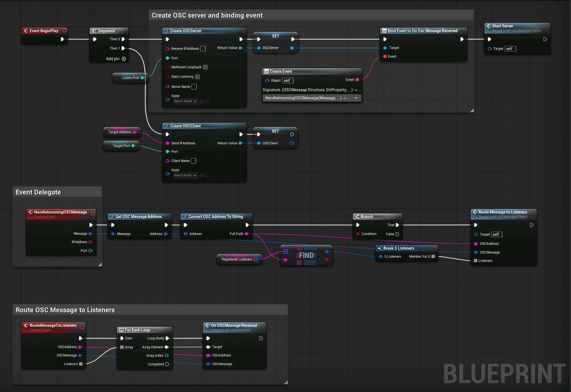Image resolution: width=571 pixels, height=392 pixels.
Task: Click the Completed exec pin on For Each Loop
Action: (x=167, y=364)
